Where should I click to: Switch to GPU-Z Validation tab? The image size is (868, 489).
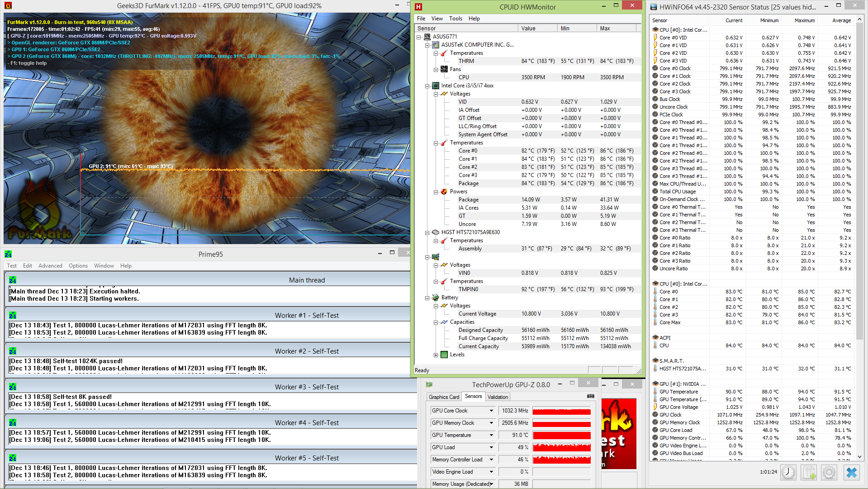pos(498,397)
